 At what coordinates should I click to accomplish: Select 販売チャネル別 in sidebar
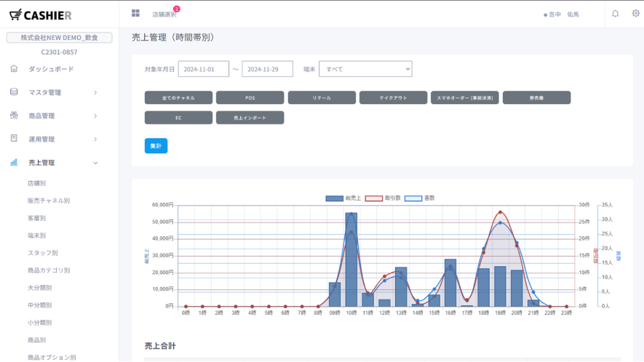coord(49,201)
